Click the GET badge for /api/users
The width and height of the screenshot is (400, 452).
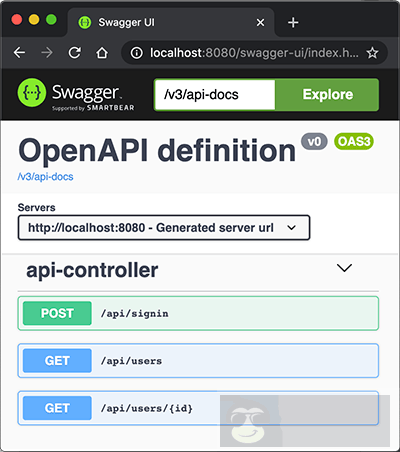[57, 361]
